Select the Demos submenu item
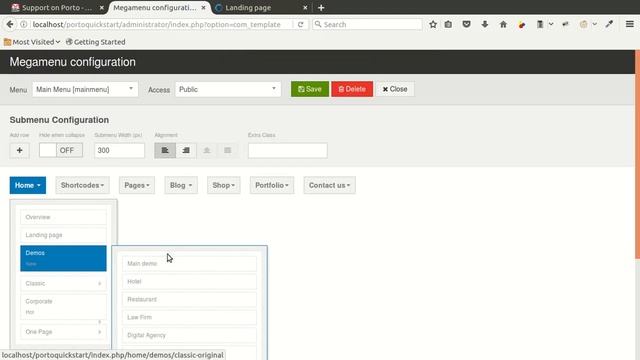This screenshot has width=640, height=360. (x=63, y=258)
